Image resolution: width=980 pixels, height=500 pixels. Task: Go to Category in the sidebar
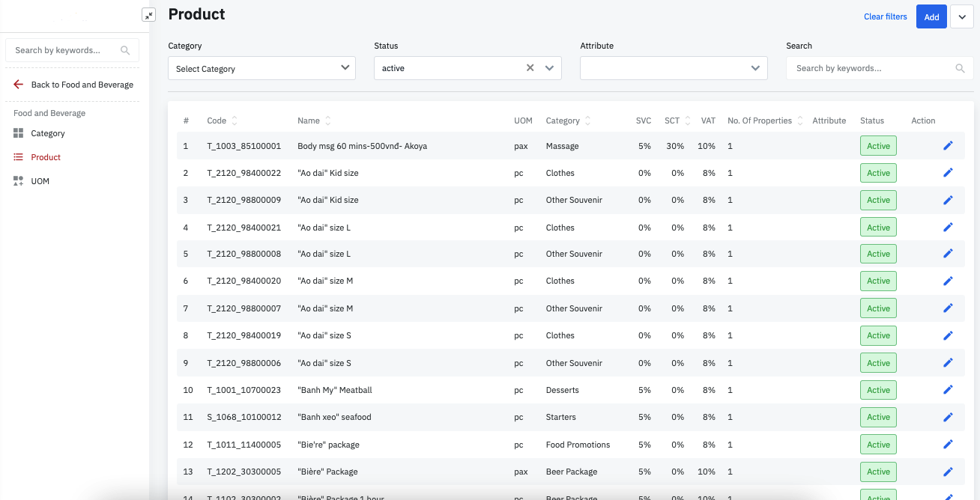[48, 133]
